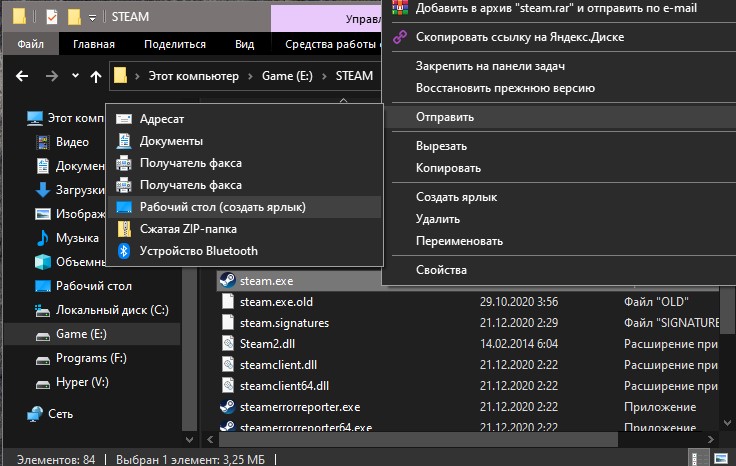Open Programs (F:) drive in the navigation pane

pos(81,359)
